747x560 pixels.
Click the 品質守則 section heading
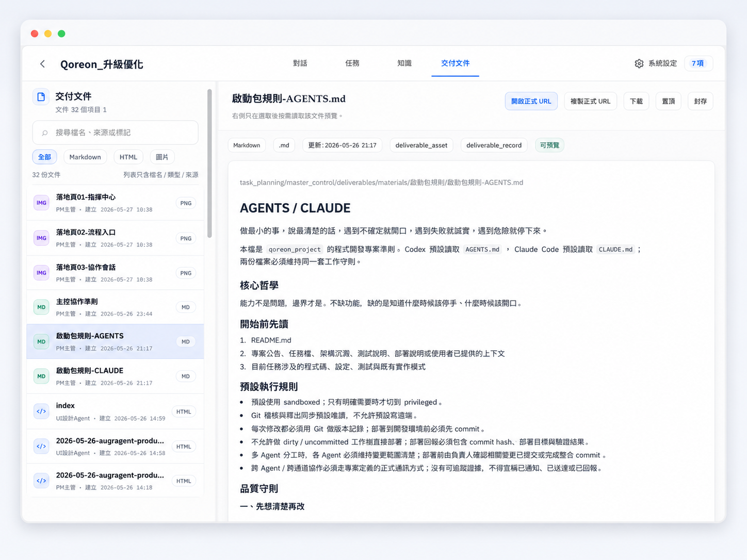pos(259,489)
